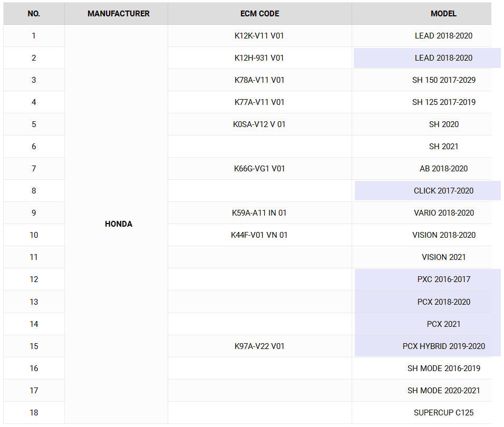Select the HONDA manufacturer cell
Screen dimensions: 504x427
coord(118,224)
